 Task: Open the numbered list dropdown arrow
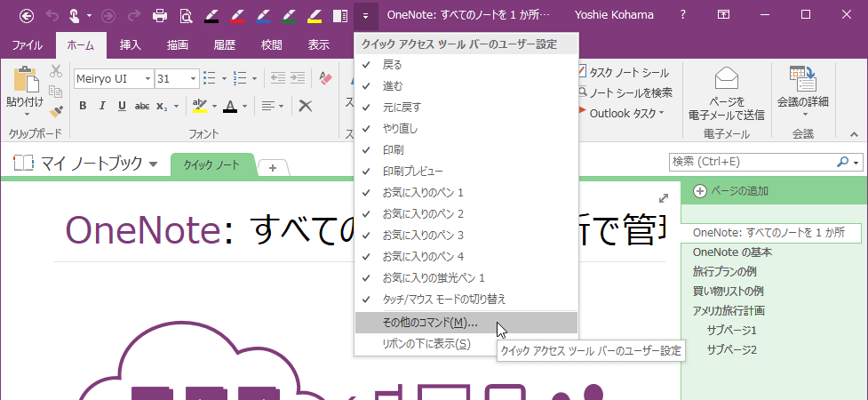click(x=255, y=79)
